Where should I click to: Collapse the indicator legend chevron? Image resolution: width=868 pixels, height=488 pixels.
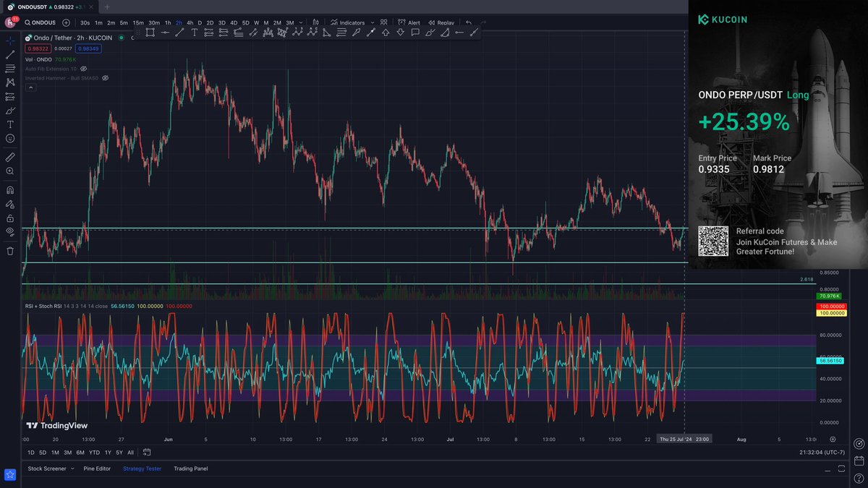(30, 87)
